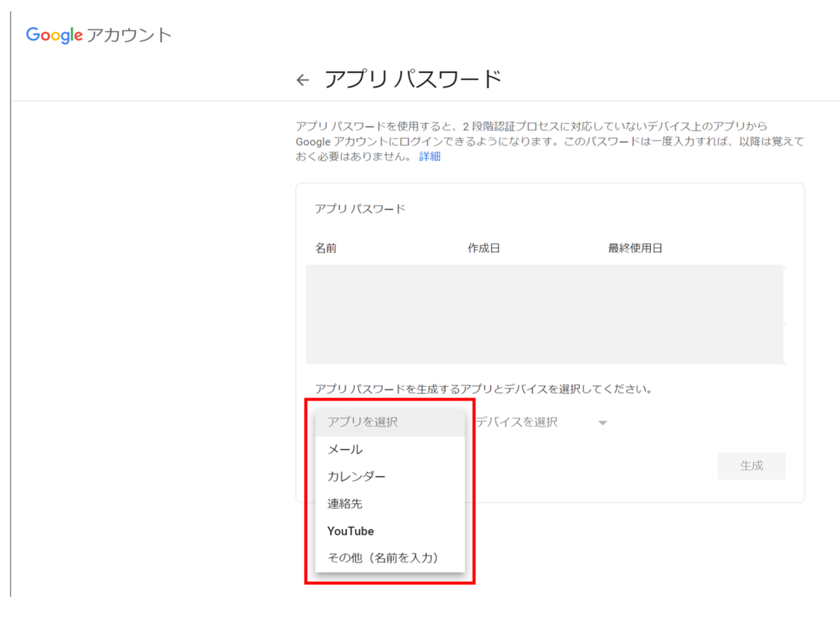Click the Google logo
This screenshot has height=632, width=840.
[54, 35]
